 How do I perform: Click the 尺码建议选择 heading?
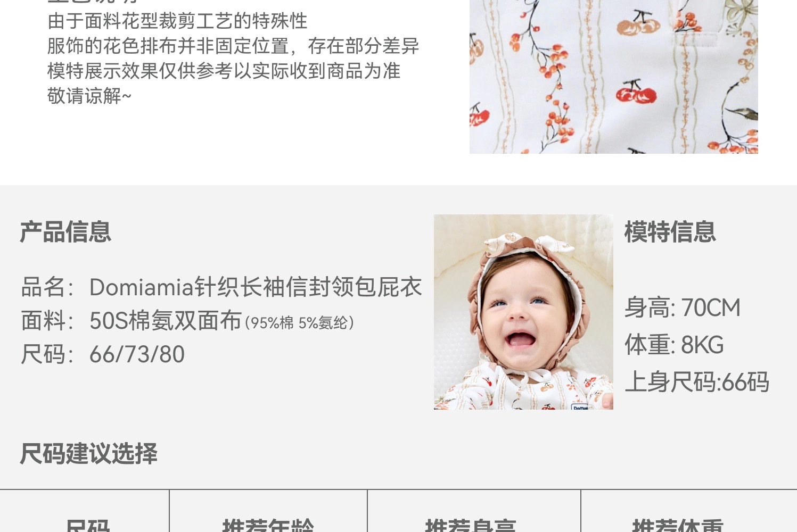(x=88, y=454)
